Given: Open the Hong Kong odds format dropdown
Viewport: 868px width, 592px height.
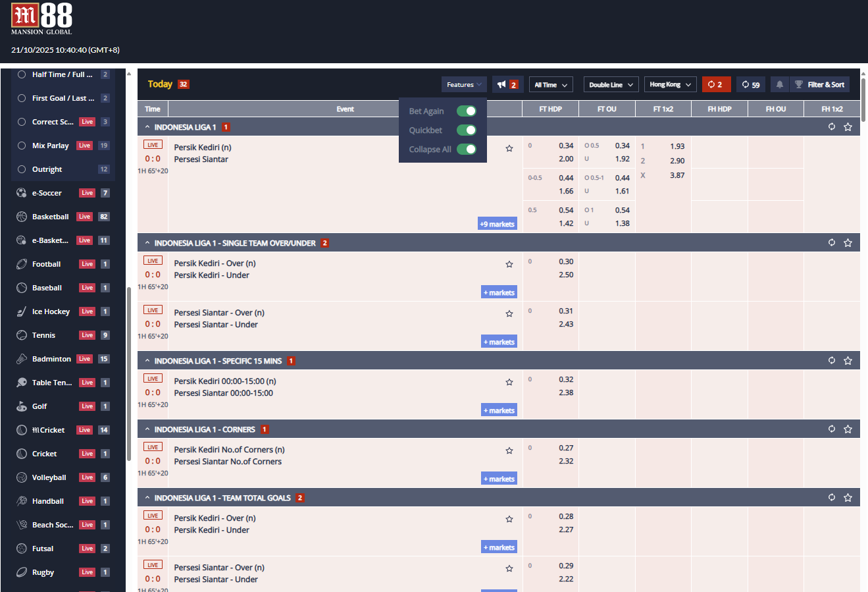Looking at the screenshot, I should pyautogui.click(x=671, y=84).
